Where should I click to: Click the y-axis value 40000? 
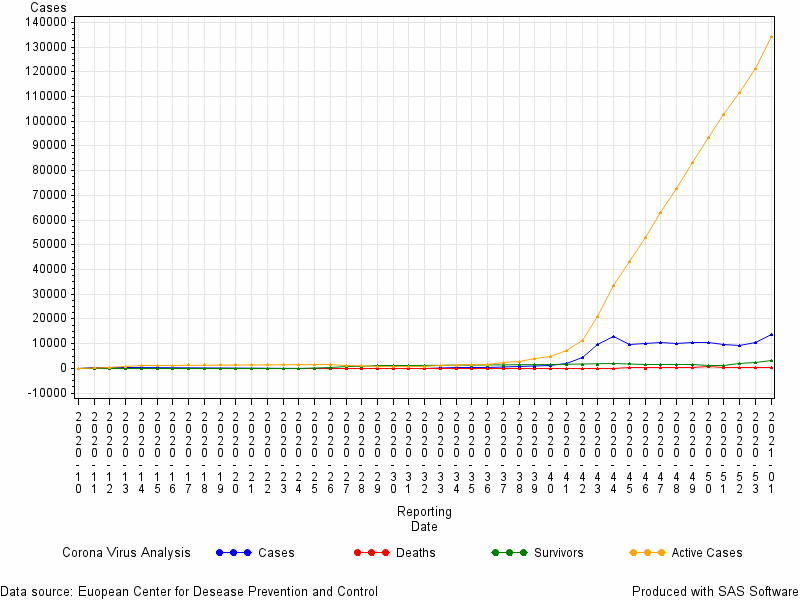pos(48,269)
